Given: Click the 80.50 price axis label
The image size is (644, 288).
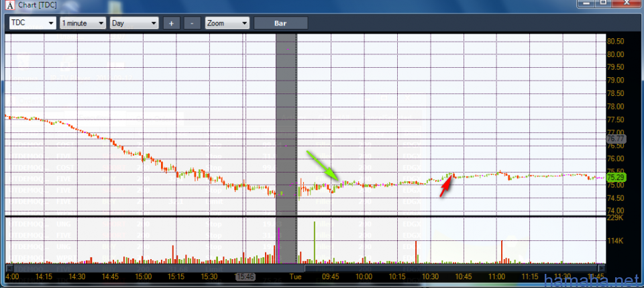Looking at the screenshot, I should pos(616,42).
